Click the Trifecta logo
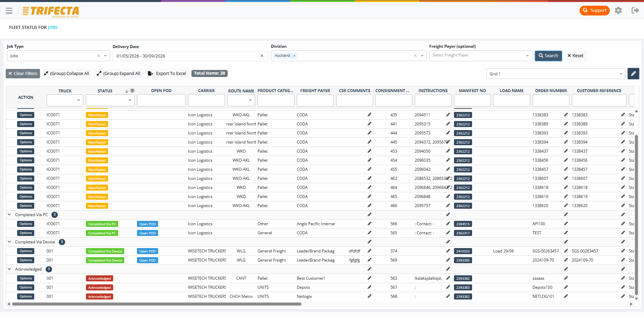 (51, 12)
